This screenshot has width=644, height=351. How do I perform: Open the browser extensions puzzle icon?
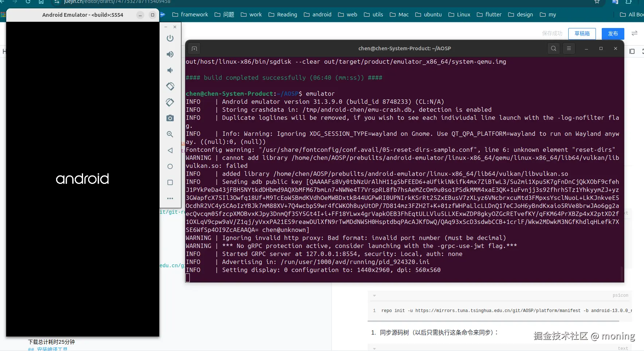click(x=629, y=2)
